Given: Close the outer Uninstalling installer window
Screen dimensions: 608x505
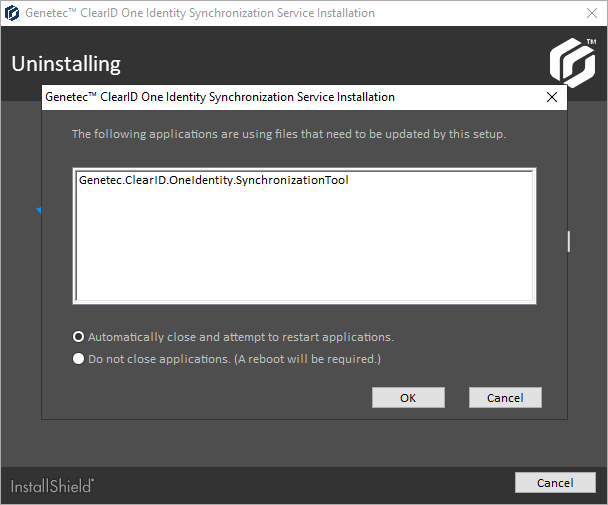Looking at the screenshot, I should pyautogui.click(x=592, y=13).
